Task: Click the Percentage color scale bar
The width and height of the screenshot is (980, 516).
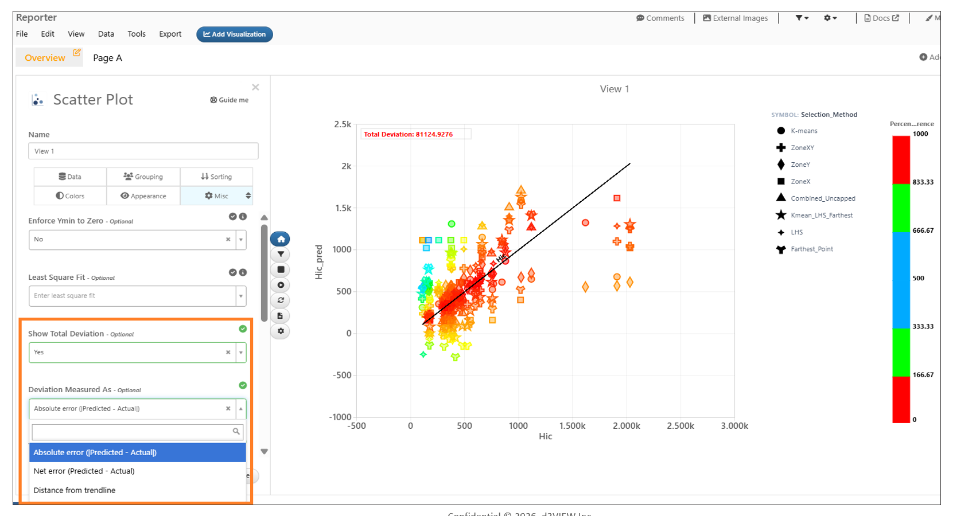Action: (901, 279)
